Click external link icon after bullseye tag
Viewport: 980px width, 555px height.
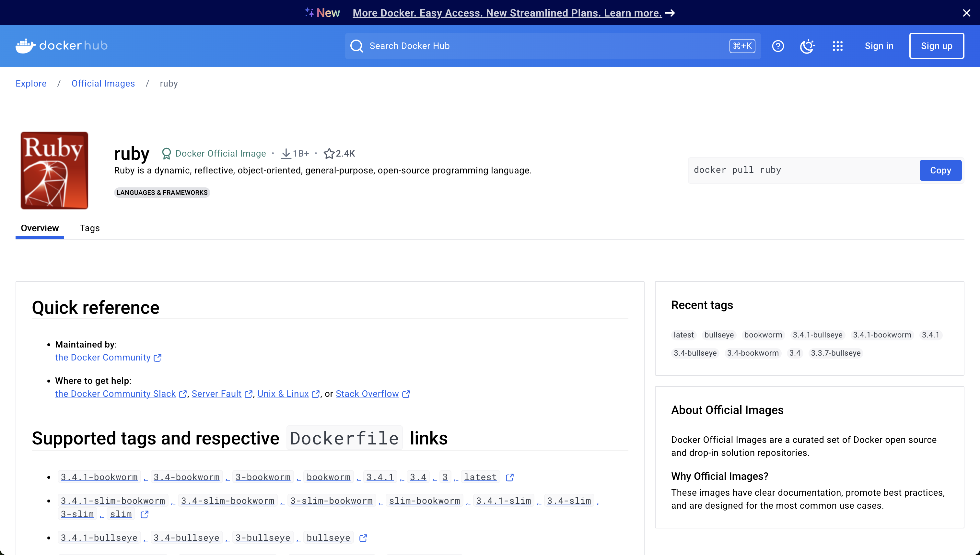363,538
